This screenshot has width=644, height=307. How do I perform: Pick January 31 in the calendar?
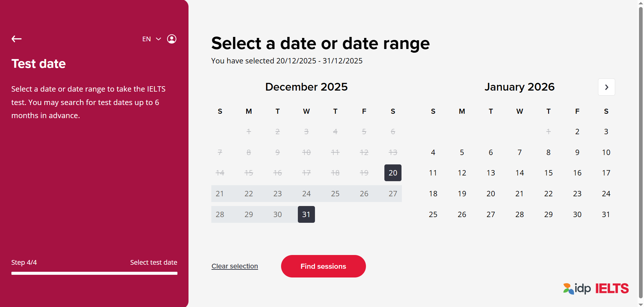606,214
